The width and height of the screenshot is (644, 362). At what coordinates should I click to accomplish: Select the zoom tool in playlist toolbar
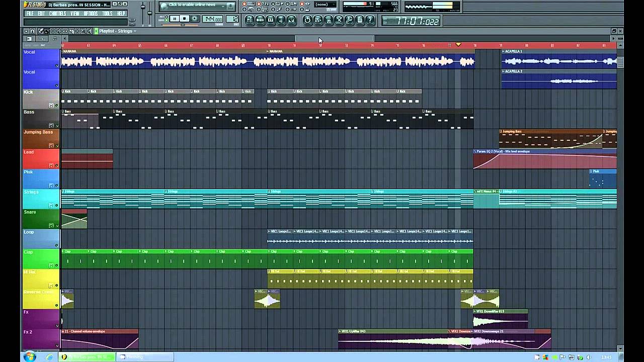pyautogui.click(x=83, y=31)
